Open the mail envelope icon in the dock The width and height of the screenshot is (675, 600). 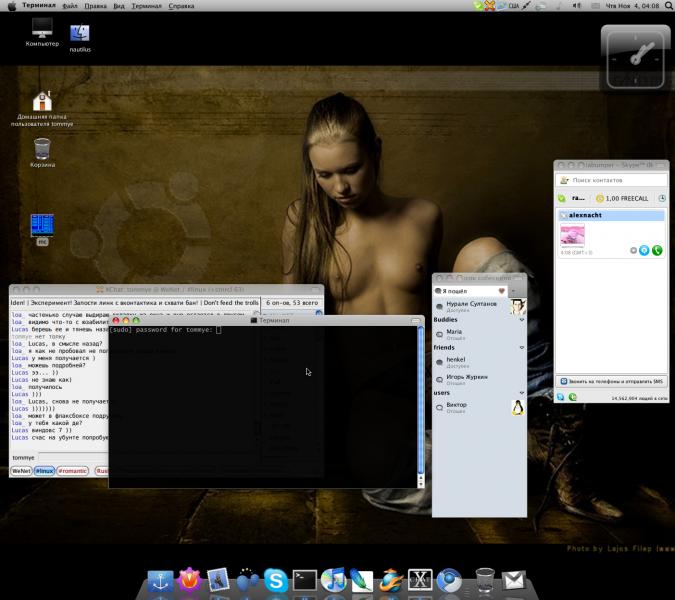tap(514, 581)
